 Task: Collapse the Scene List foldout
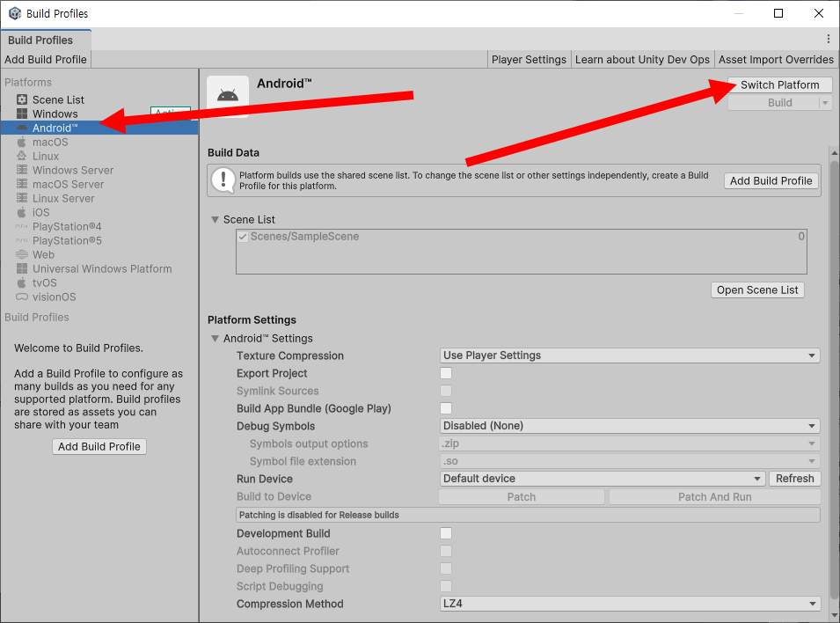(x=215, y=220)
